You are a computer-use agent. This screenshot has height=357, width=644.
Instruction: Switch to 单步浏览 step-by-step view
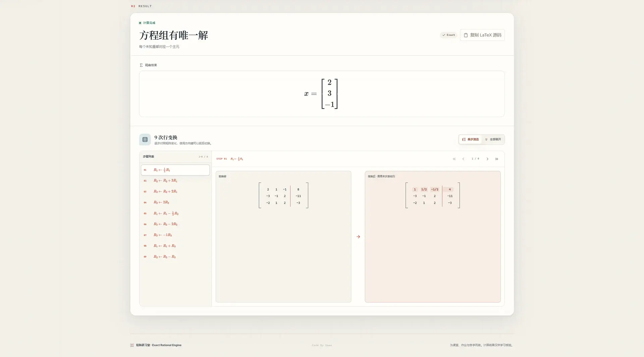(470, 139)
